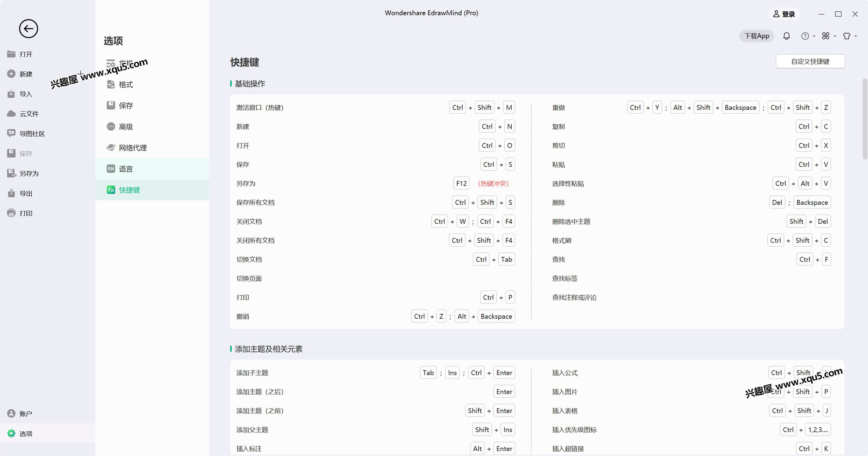Open the 打开 folder icon in sidebar
The width and height of the screenshot is (868, 456).
(x=11, y=54)
